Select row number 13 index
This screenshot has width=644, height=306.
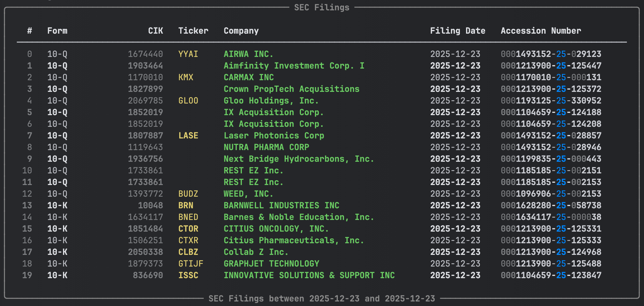click(x=27, y=205)
